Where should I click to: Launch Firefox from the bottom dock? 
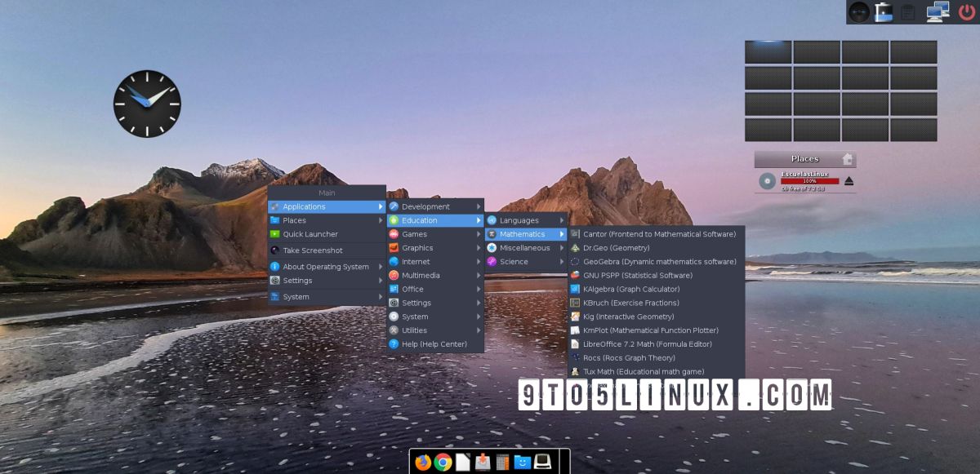423,463
